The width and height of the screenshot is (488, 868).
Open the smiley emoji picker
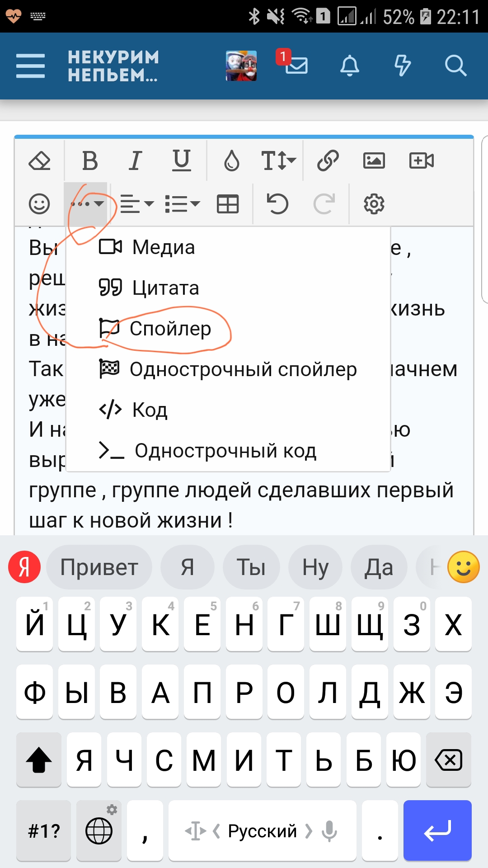pos(39,204)
